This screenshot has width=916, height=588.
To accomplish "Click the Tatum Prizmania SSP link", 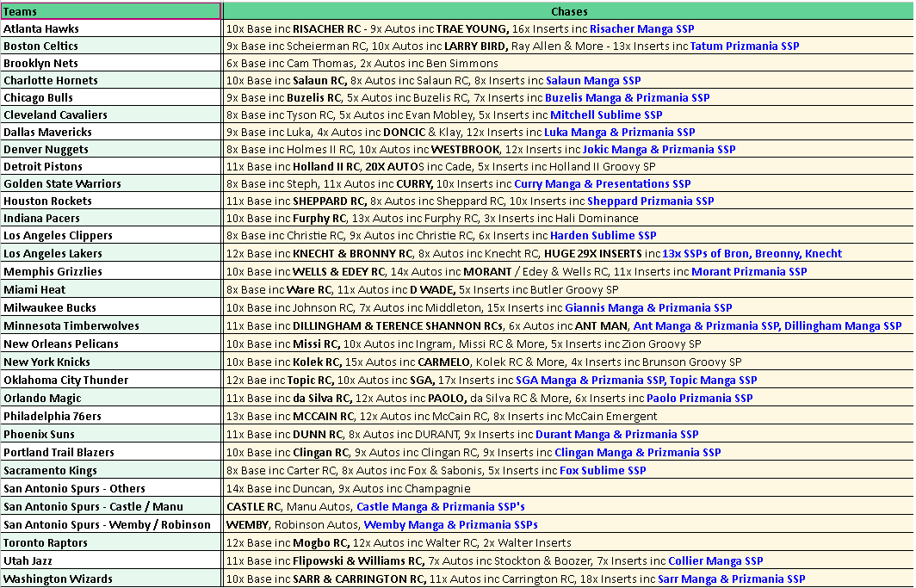I will pos(744,46).
